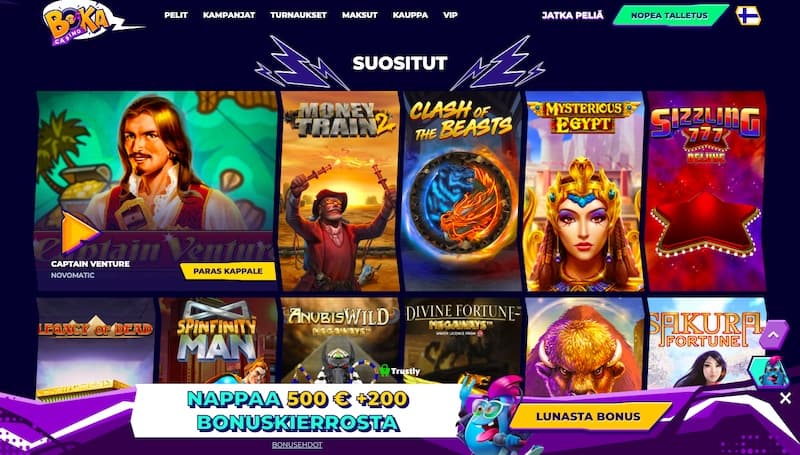
Task: Click the Jatka peliä link
Action: pyautogui.click(x=572, y=15)
